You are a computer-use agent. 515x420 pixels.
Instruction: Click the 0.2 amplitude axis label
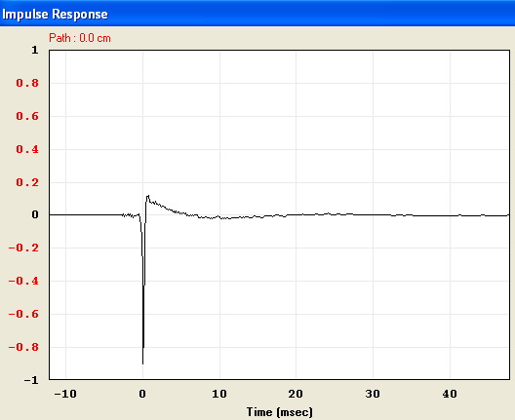click(27, 182)
